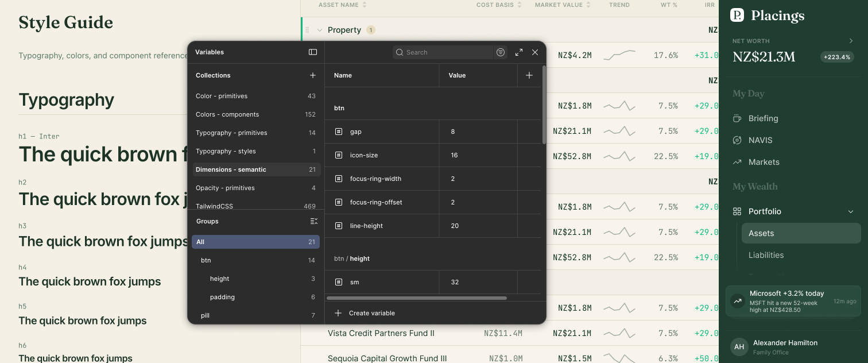Click the +223.4% net worth badge
868x363 pixels.
(837, 57)
